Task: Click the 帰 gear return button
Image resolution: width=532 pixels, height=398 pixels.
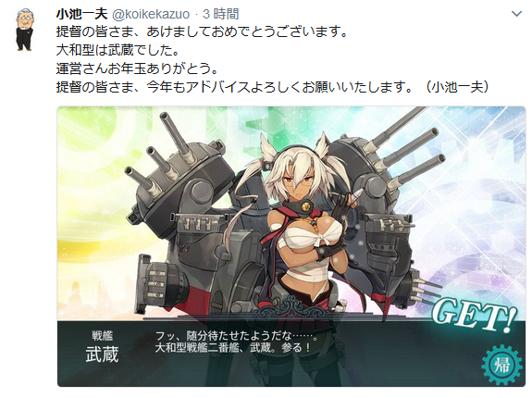Action: pyautogui.click(x=502, y=365)
